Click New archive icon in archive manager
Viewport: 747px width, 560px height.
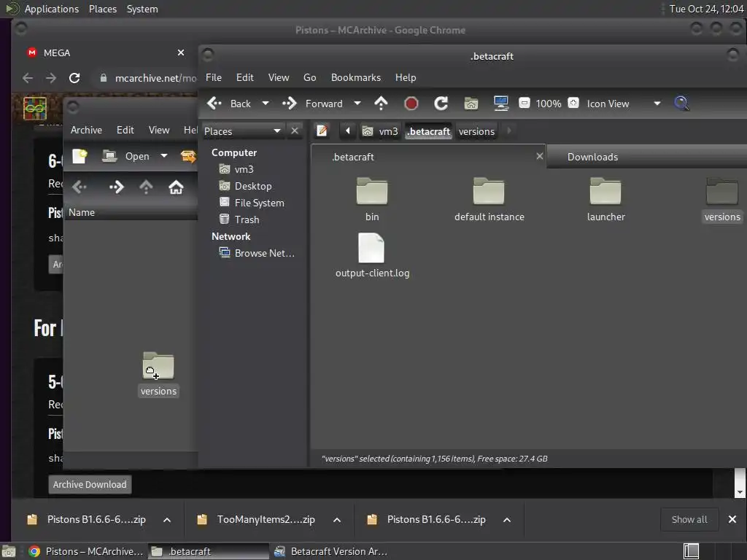click(80, 156)
